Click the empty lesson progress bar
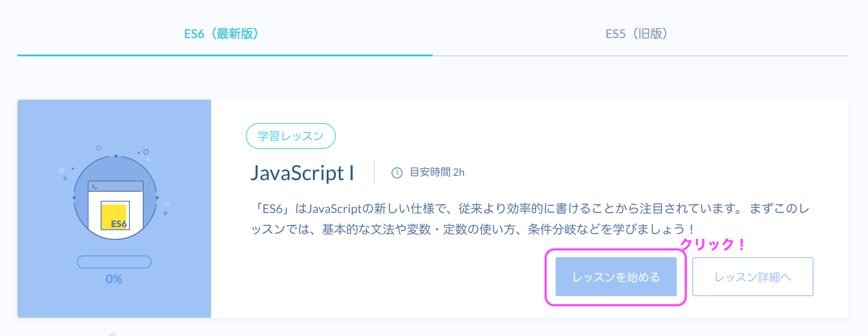The width and height of the screenshot is (868, 336). coord(114,262)
